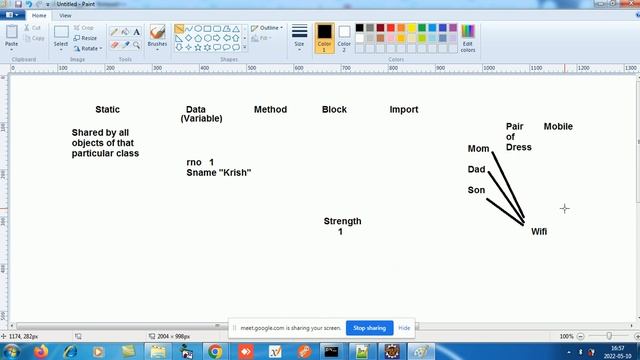Select Color 2 background box
The width and height of the screenshot is (640, 360).
pos(344,38)
